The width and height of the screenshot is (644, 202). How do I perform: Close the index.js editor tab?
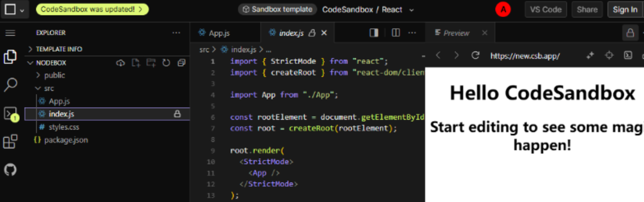[324, 33]
